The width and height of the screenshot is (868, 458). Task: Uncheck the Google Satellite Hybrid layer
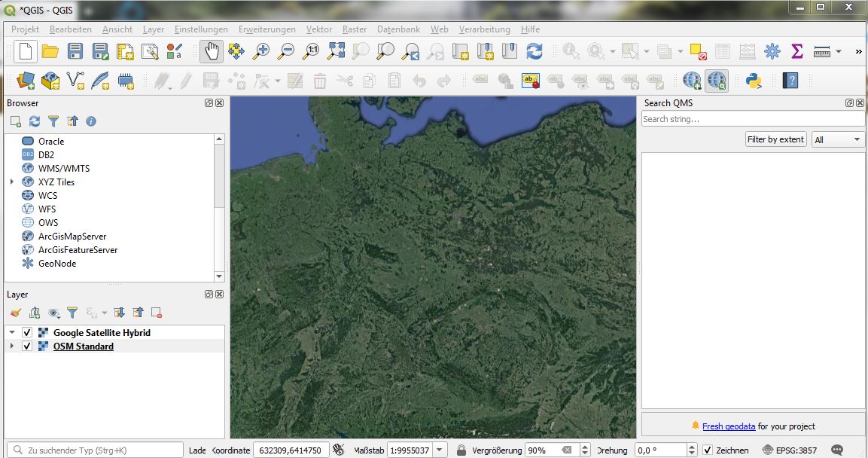pyautogui.click(x=27, y=333)
